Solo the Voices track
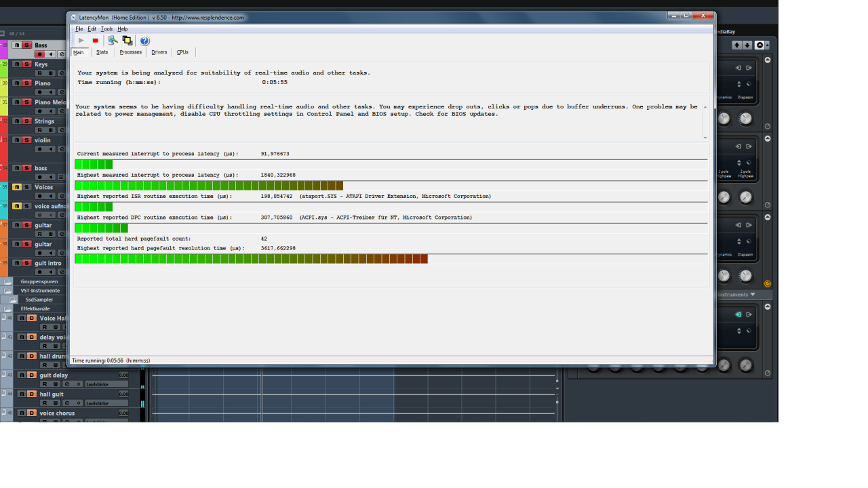868x488 pixels. tap(26, 187)
